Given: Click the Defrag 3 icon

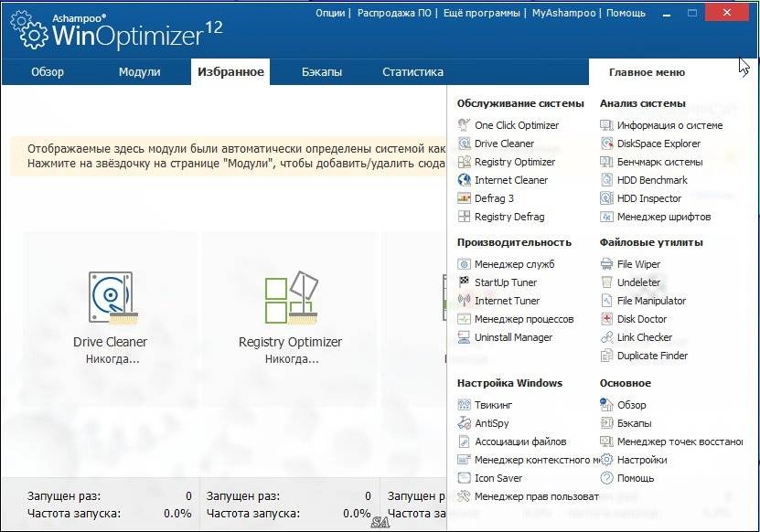Looking at the screenshot, I should (x=464, y=198).
